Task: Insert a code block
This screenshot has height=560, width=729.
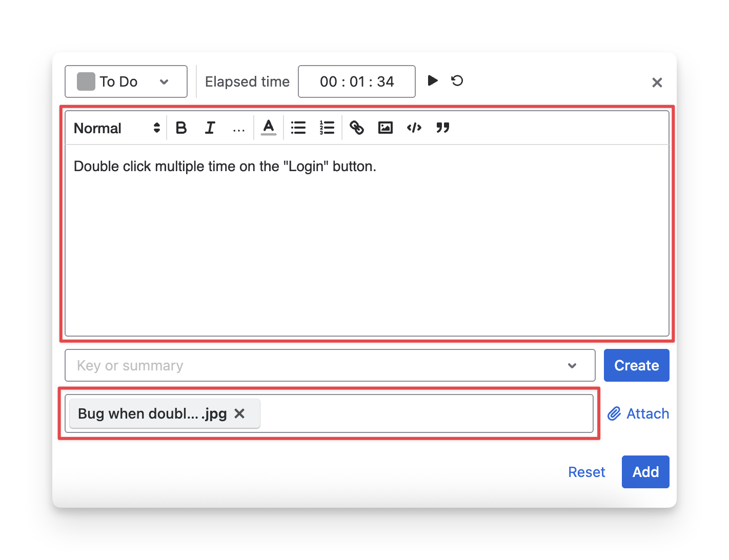Action: [414, 128]
